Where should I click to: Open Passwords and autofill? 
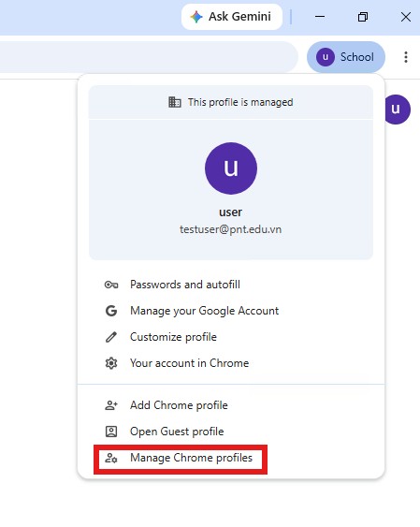click(231, 285)
